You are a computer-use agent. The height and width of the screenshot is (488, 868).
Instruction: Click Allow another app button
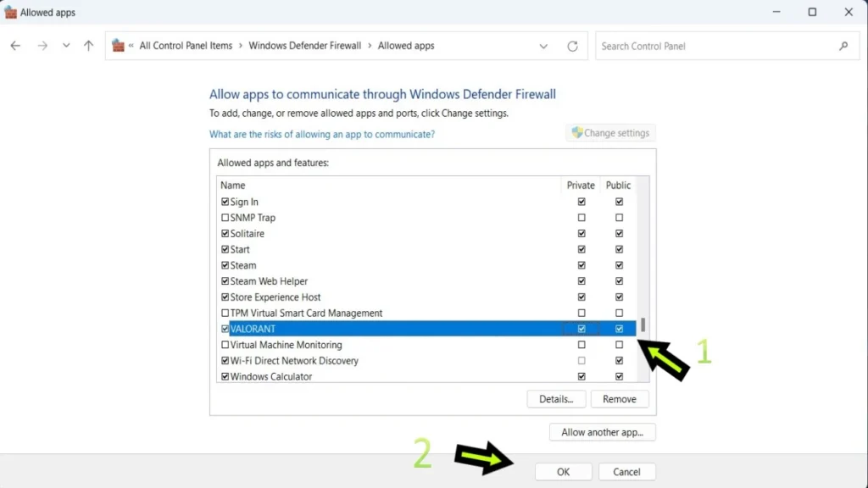point(603,433)
